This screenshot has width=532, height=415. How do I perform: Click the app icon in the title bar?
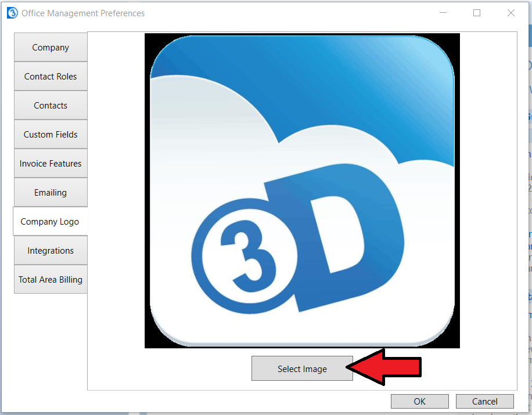pos(12,13)
